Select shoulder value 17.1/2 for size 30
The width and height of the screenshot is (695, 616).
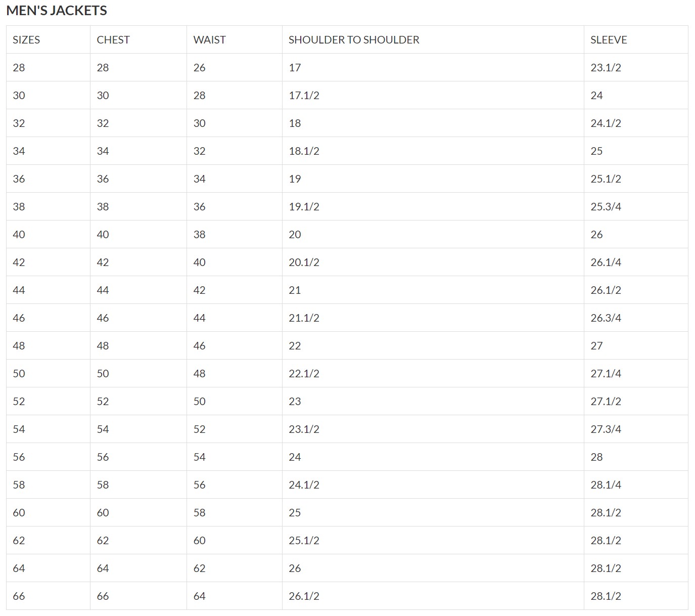click(304, 96)
